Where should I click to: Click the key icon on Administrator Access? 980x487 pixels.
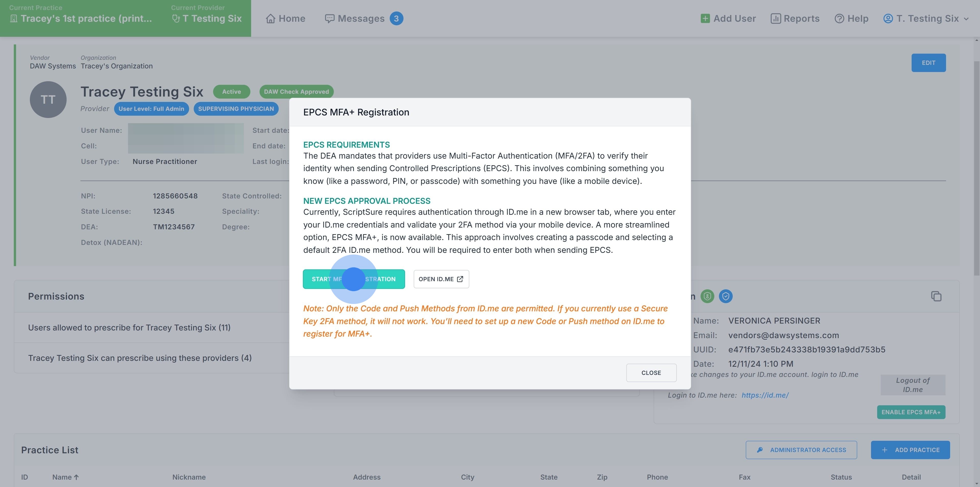(760, 450)
